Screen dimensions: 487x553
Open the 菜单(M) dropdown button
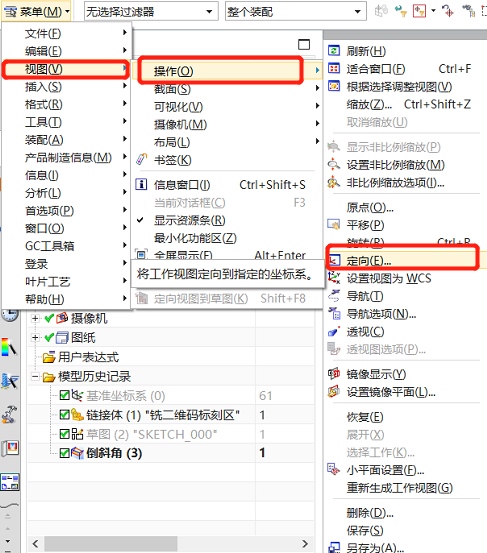click(x=37, y=12)
